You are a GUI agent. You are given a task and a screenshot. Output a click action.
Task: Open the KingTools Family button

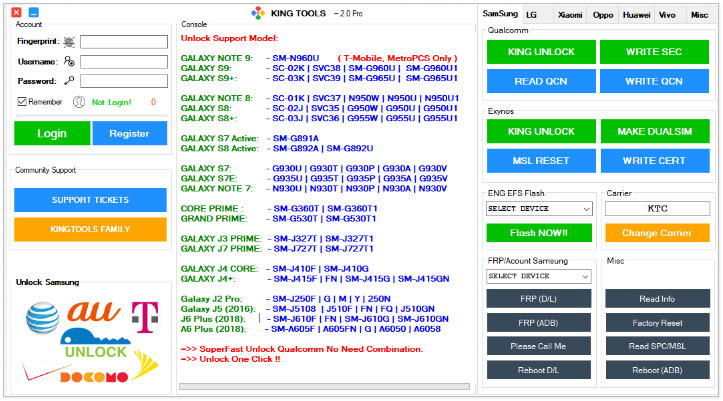pos(90,229)
